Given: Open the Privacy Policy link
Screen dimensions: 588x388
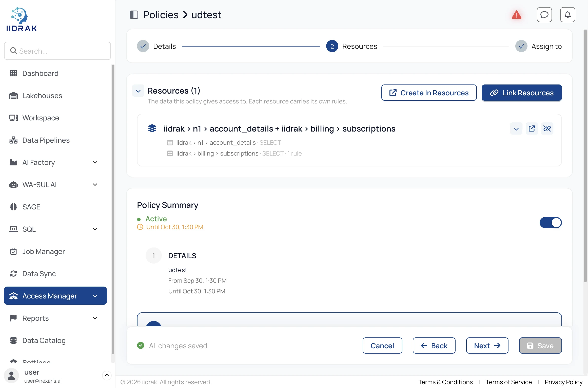Looking at the screenshot, I should [x=563, y=382].
